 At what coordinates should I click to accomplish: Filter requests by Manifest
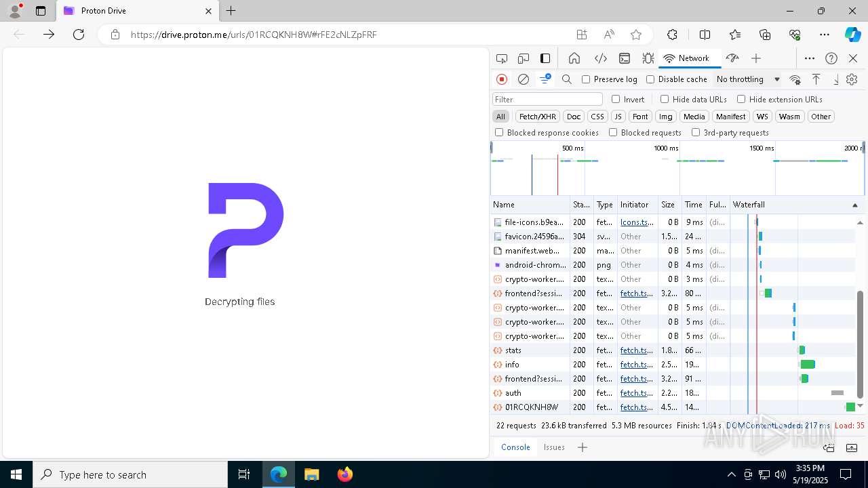(x=731, y=117)
